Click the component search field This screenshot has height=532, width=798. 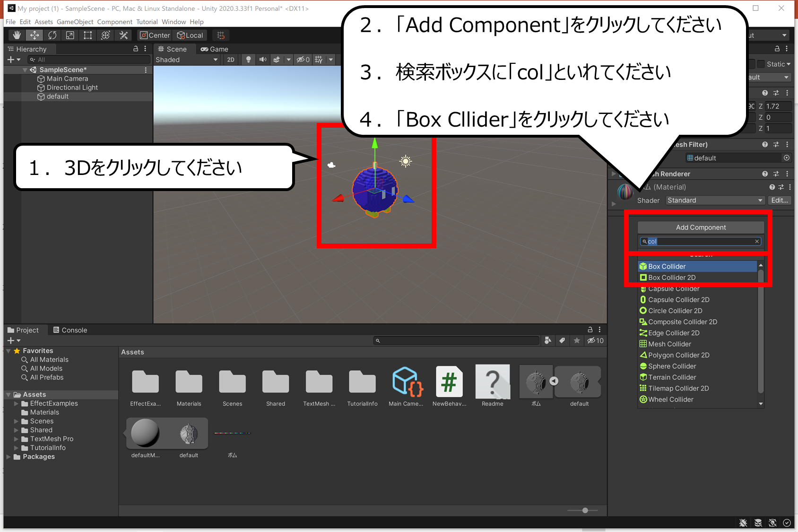(700, 242)
